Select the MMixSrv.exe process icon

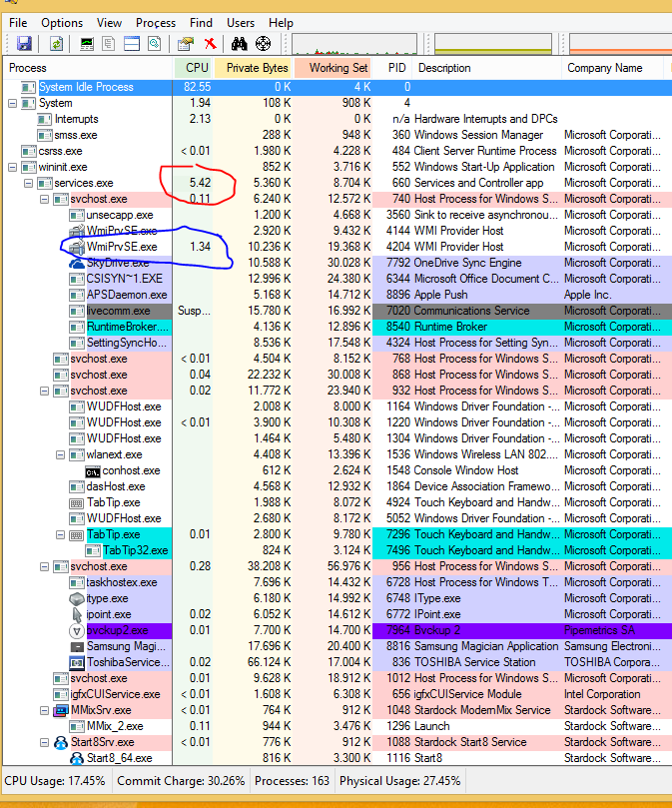(x=61, y=710)
